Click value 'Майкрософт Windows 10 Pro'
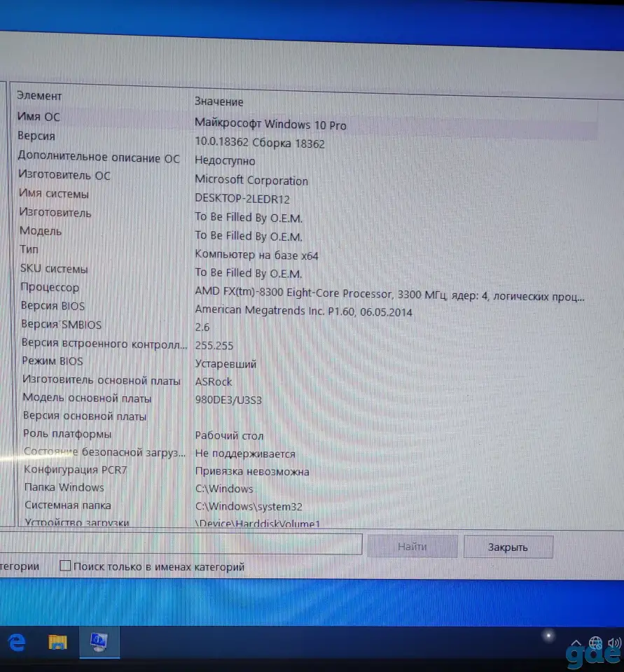 pos(270,125)
